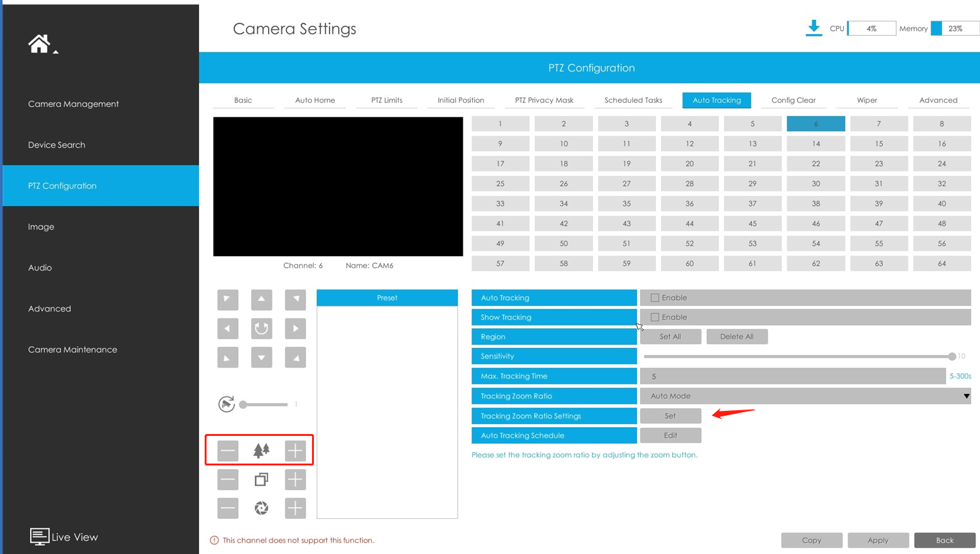Select channel 64 in channel grid
Image resolution: width=980 pixels, height=554 pixels.
(x=942, y=263)
